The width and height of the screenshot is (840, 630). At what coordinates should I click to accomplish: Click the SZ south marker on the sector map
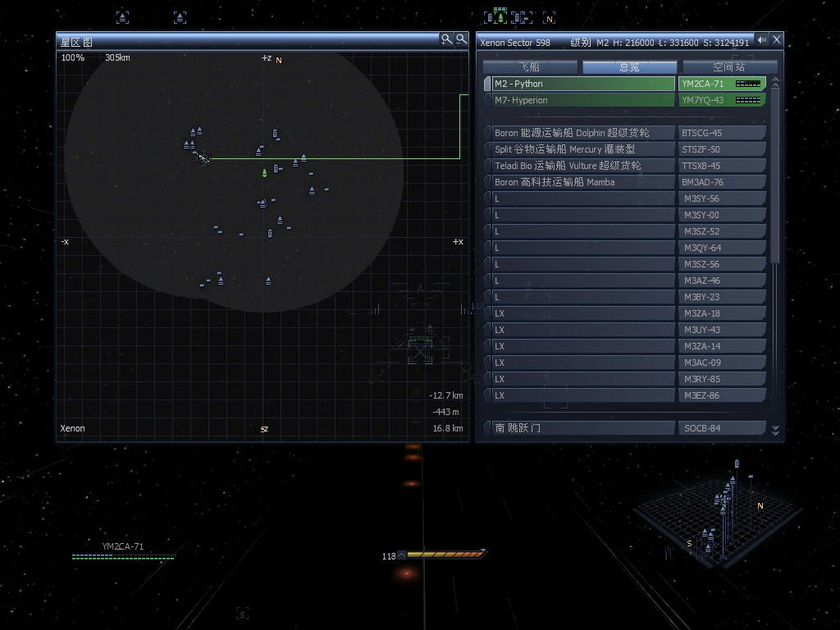pyautogui.click(x=264, y=429)
